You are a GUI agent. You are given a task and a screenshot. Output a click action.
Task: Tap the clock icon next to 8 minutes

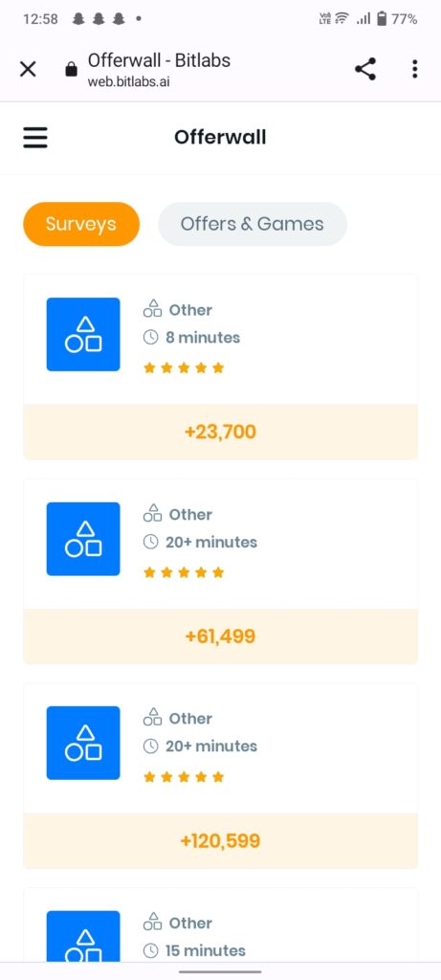pos(150,338)
